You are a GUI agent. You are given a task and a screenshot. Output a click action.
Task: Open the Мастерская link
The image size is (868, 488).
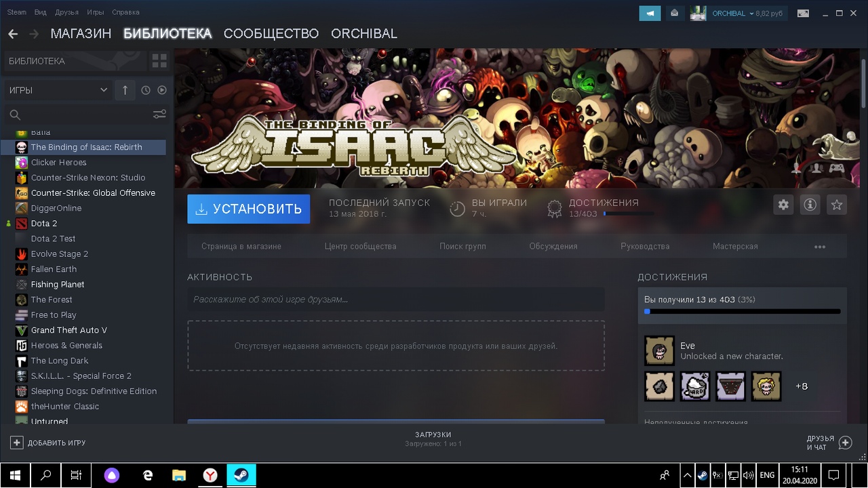coord(735,246)
